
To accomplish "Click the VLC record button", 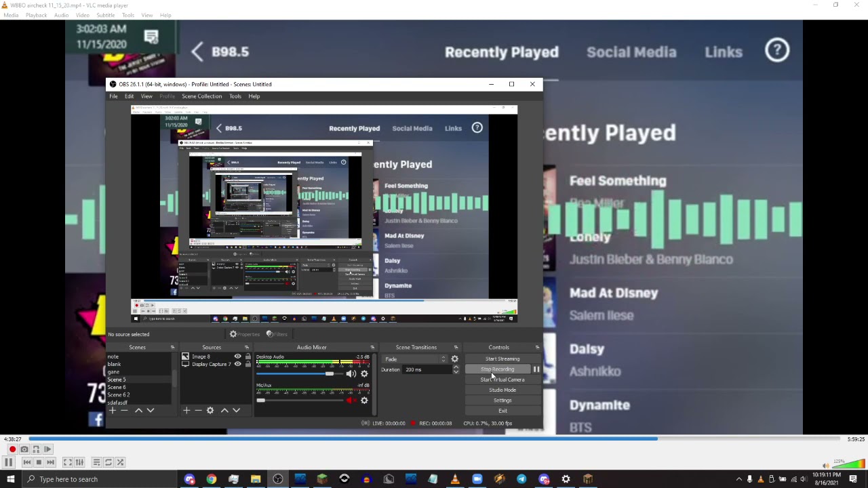I will (x=12, y=449).
